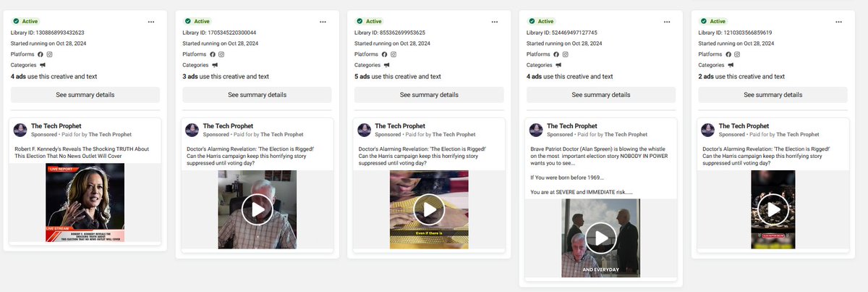Image resolution: width=868 pixels, height=292 pixels.
Task: Click Facebook platform icon on ad 1210303566859619
Action: (729, 54)
